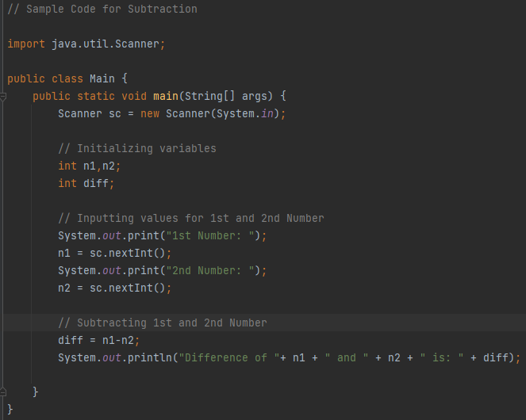Click println in the Difference output line
The height and width of the screenshot is (420, 526).
pos(150,357)
